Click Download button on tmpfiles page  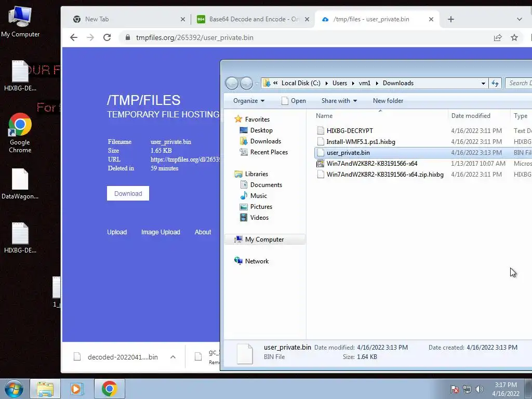128,193
